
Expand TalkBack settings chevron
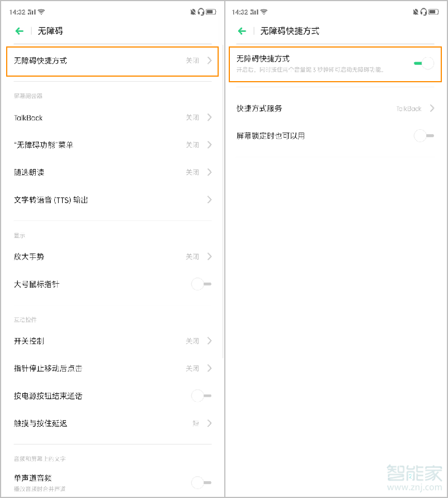209,118
